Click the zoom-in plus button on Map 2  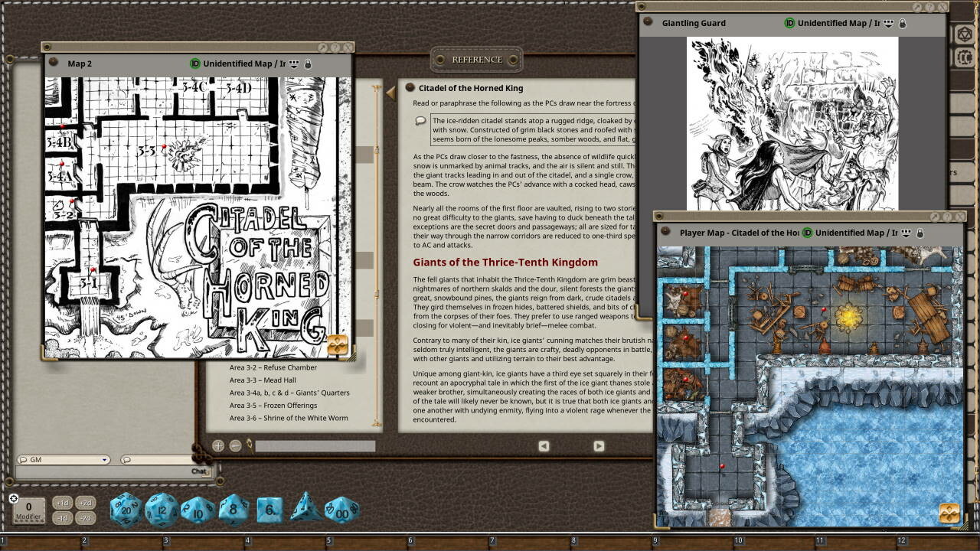[219, 445]
